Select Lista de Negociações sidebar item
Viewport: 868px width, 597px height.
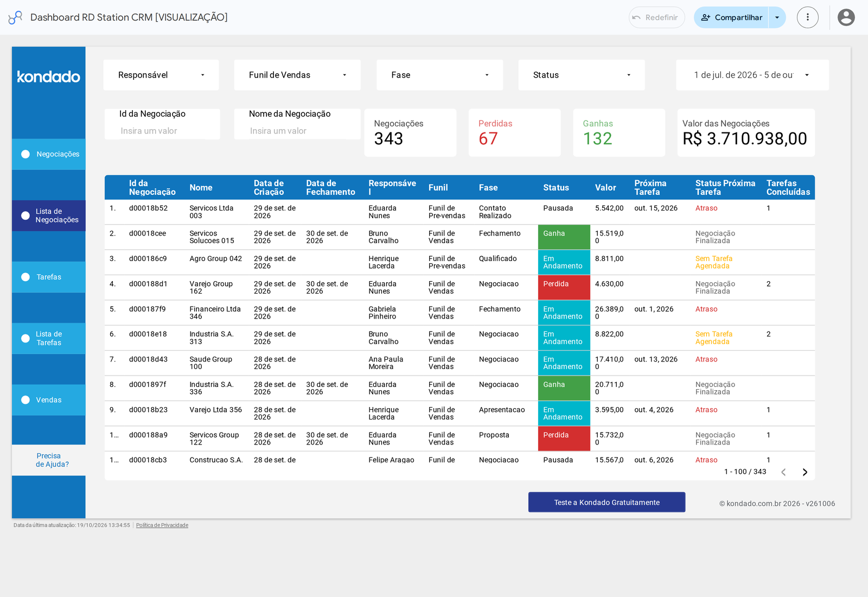point(49,215)
